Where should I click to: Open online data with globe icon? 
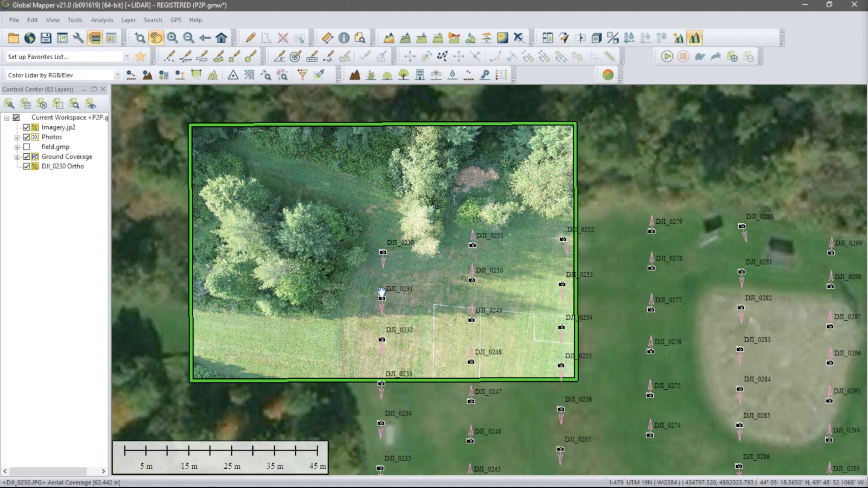[x=29, y=38]
